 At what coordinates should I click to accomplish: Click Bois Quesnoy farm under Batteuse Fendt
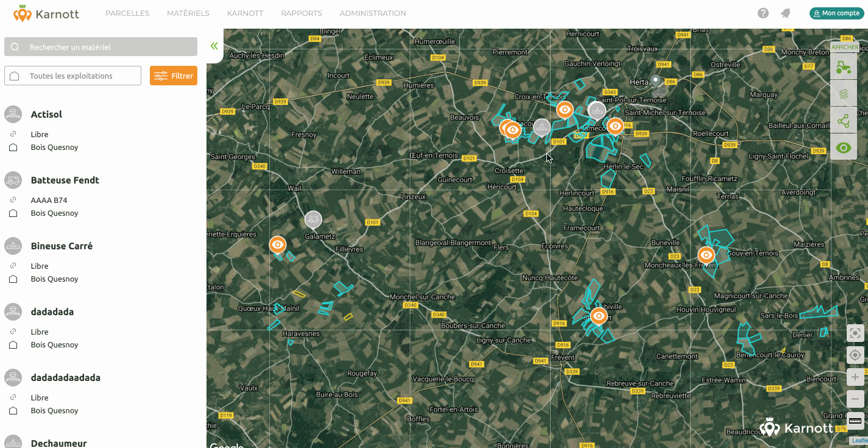55,213
